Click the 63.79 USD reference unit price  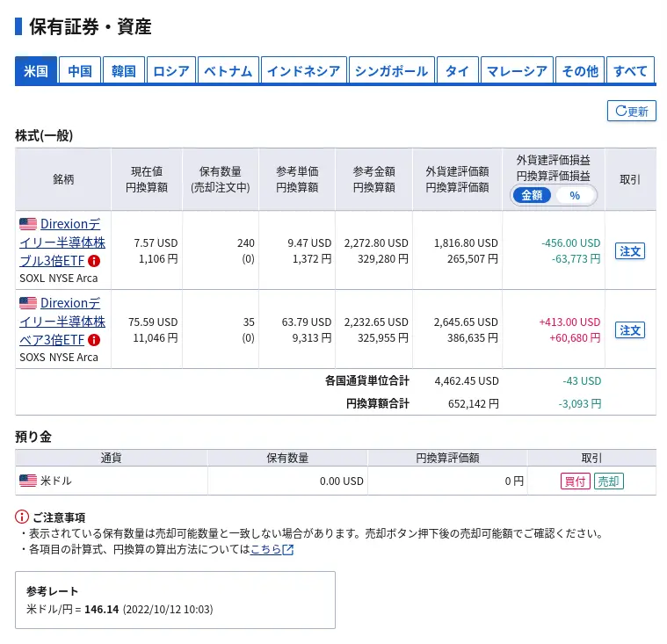pos(307,322)
